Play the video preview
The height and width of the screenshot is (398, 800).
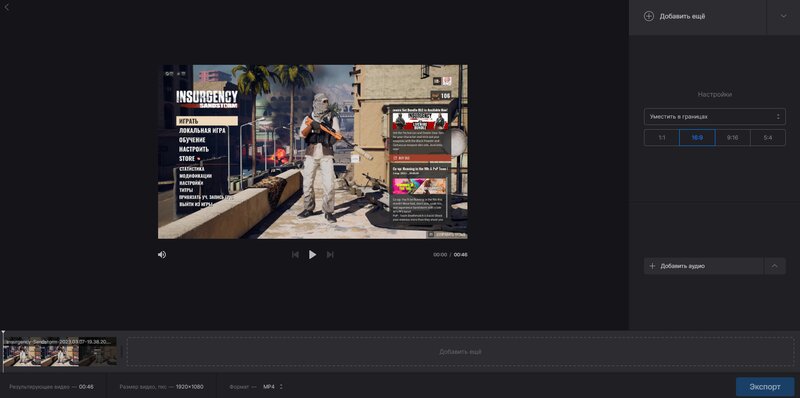pos(312,255)
